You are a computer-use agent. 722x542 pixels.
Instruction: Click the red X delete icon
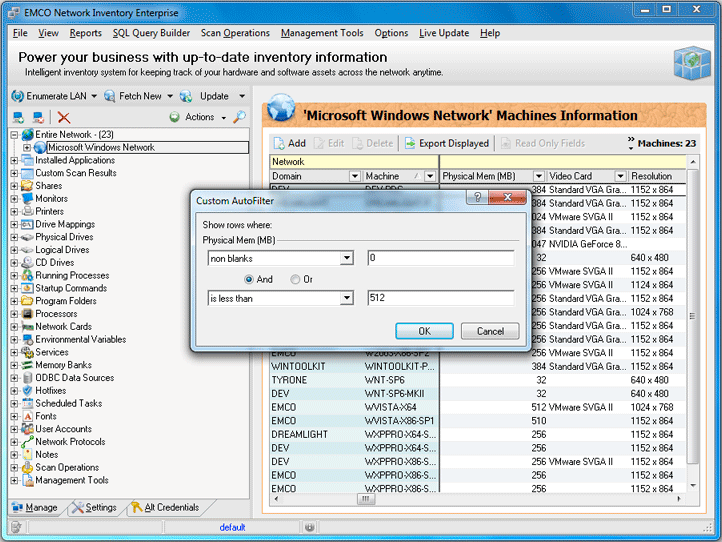pos(64,117)
